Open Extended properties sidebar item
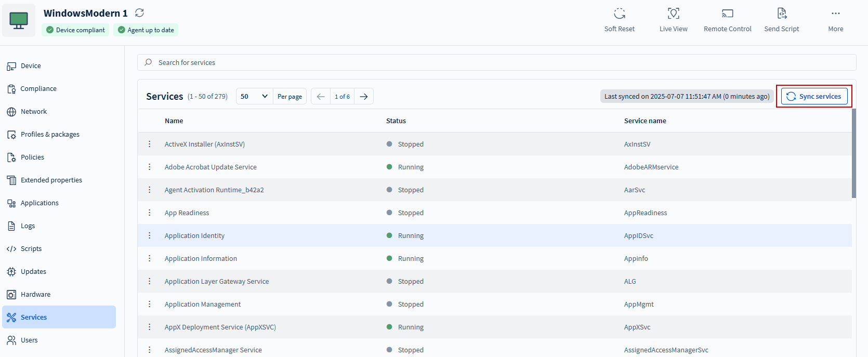This screenshot has height=357, width=868. click(x=51, y=180)
